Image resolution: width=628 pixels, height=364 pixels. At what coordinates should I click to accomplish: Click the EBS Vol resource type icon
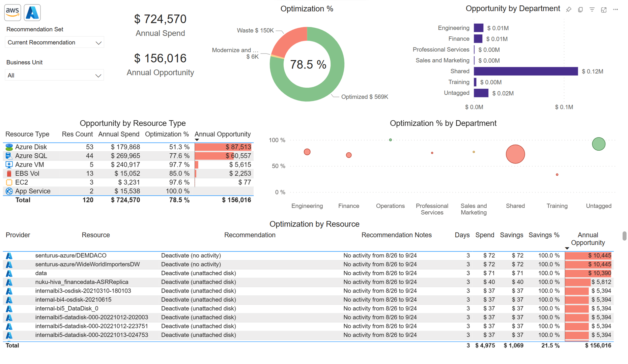(9, 173)
